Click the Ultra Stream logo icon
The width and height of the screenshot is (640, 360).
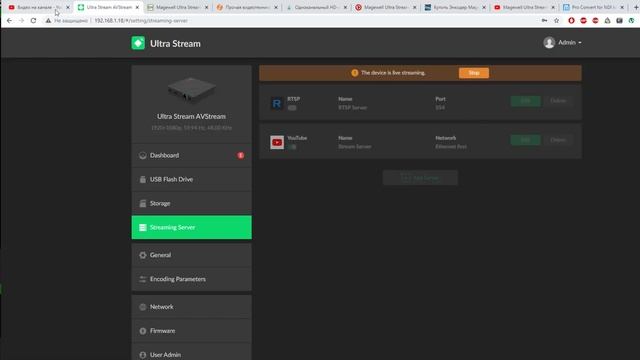pyautogui.click(x=138, y=43)
